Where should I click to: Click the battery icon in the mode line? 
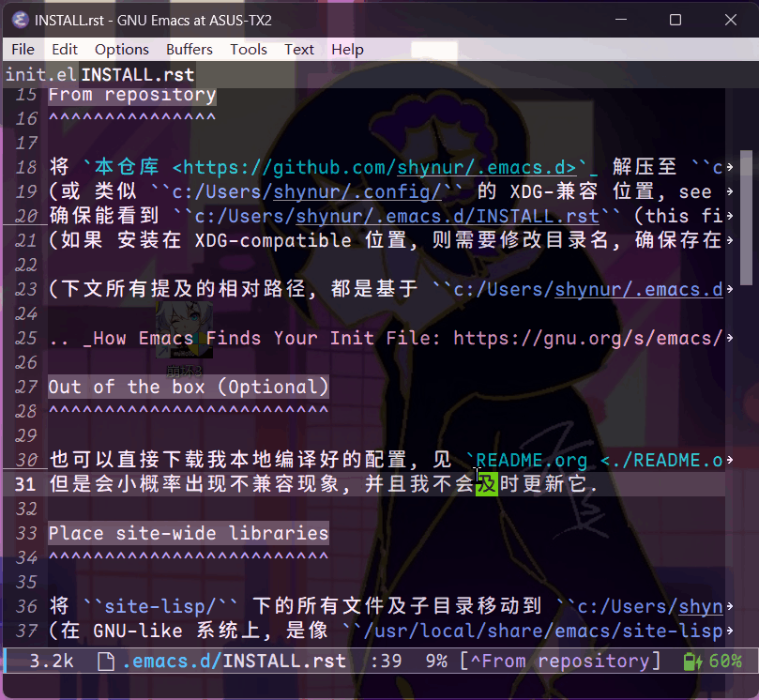tap(692, 662)
